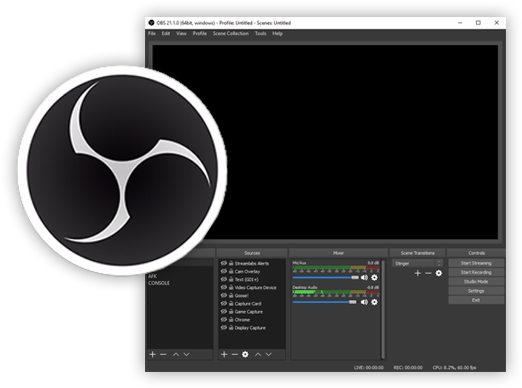Click the 'REC: 00:00:00' status entry
This screenshot has width=522, height=388.
click(408, 367)
